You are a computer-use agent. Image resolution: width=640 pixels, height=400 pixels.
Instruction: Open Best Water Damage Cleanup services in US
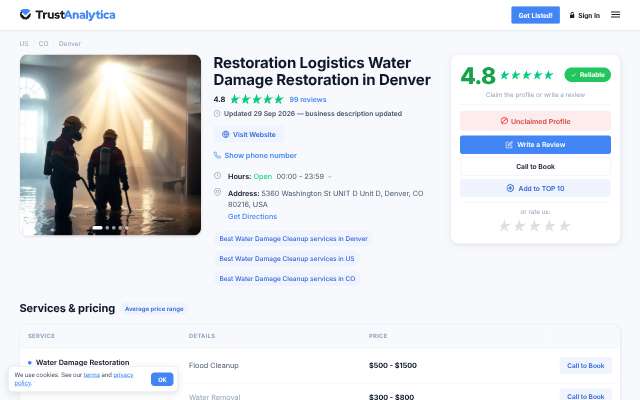pyautogui.click(x=287, y=258)
